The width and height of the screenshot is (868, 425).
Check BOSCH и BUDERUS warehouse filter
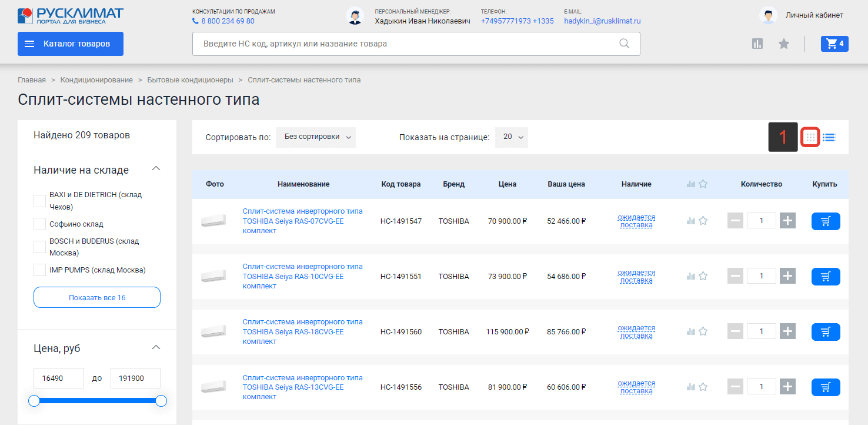(x=39, y=247)
